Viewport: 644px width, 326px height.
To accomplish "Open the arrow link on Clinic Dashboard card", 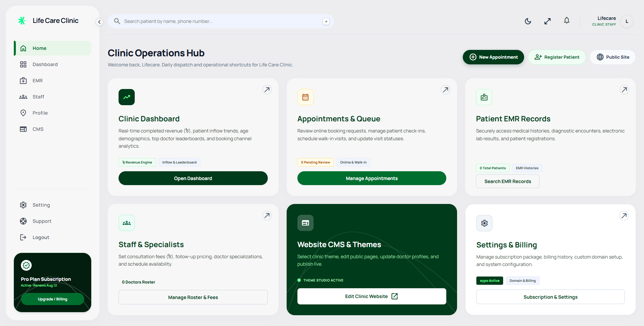I will (267, 90).
